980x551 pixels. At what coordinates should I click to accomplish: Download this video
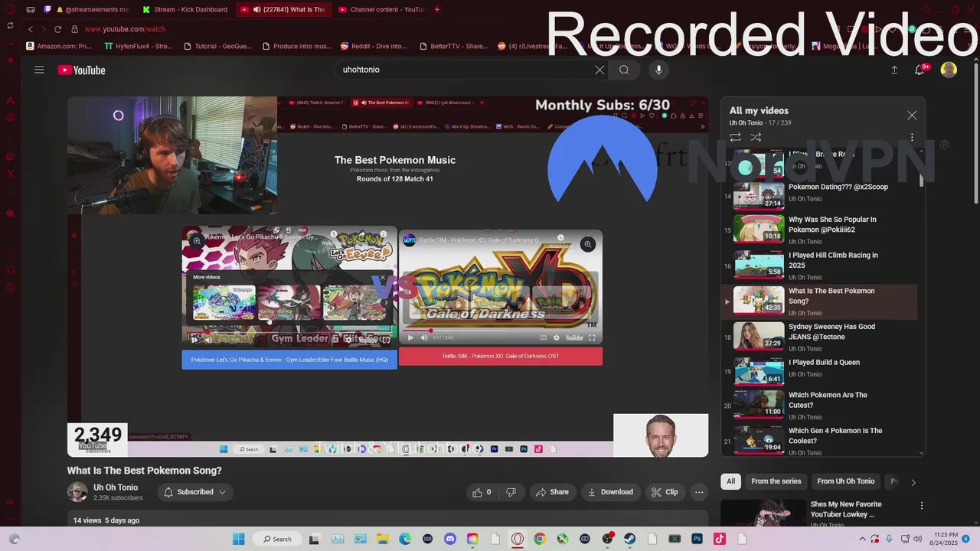pos(610,492)
